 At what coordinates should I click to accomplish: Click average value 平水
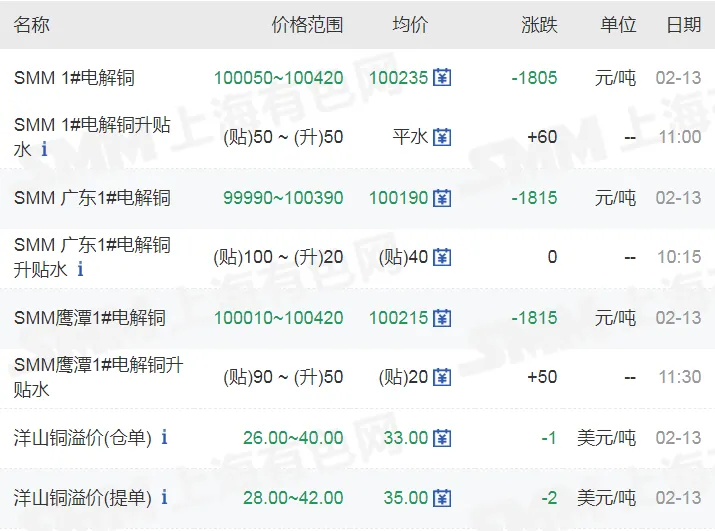point(410,137)
